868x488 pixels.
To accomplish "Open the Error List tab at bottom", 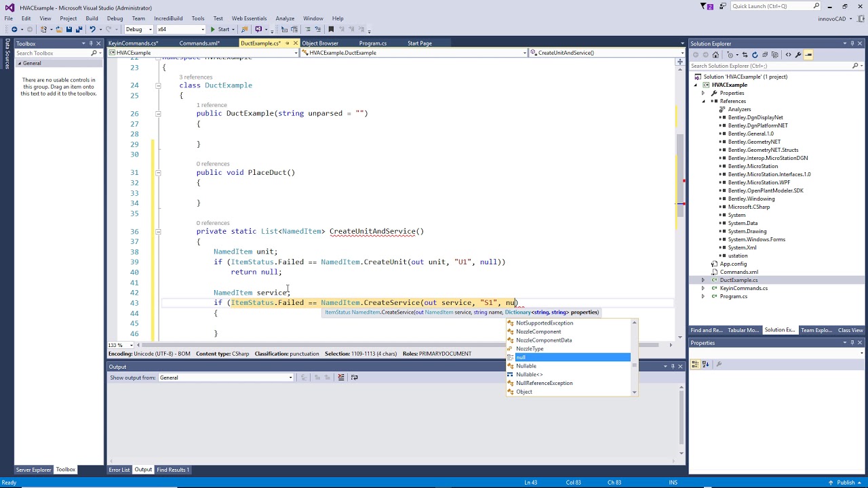I will tap(119, 470).
